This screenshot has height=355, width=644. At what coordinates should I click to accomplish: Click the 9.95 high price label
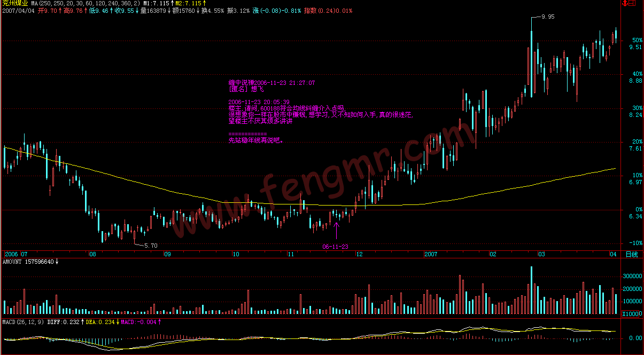pyautogui.click(x=548, y=17)
